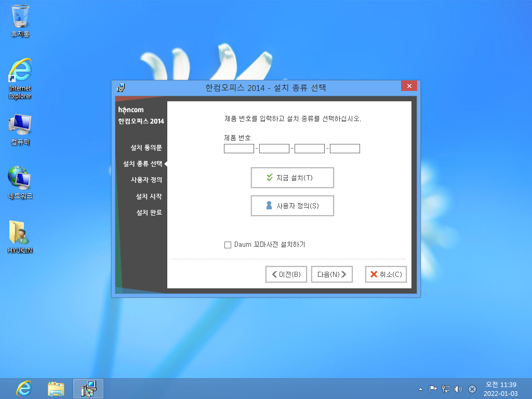
Task: Click the hancom logo in sidebar
Action: pos(131,110)
